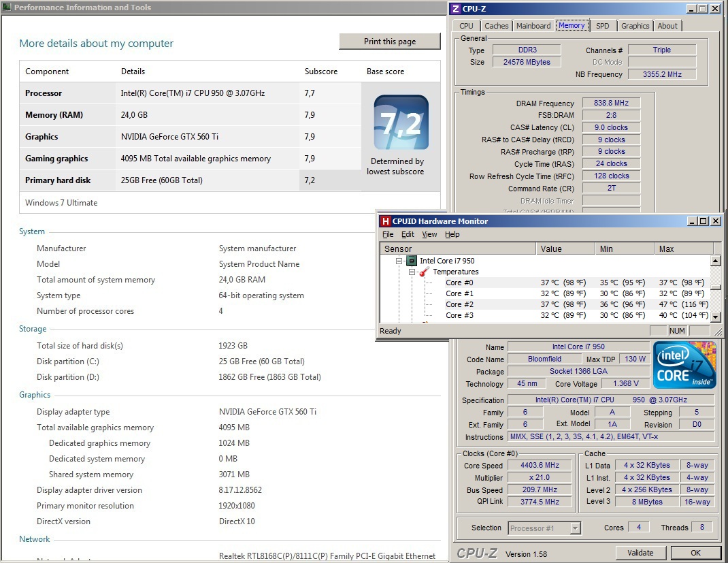Click the CAS# Latency 9.0 clocks value

click(x=611, y=127)
